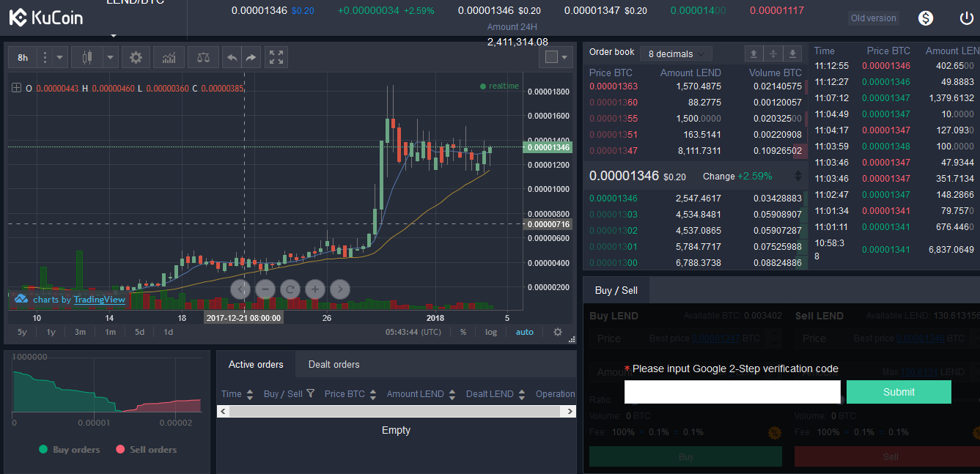
Task: Switch chart scale to log mode
Action: [x=490, y=331]
